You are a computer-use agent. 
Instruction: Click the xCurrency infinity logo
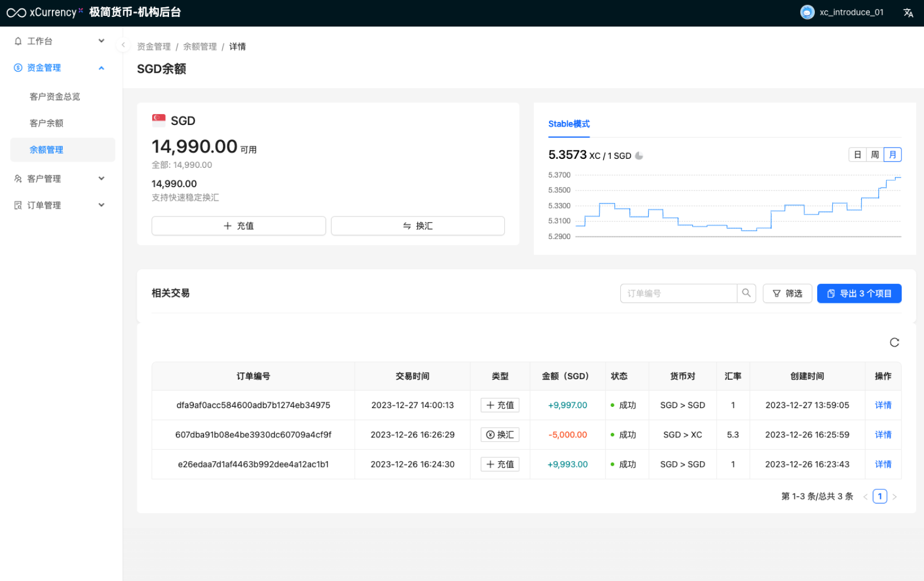[16, 13]
